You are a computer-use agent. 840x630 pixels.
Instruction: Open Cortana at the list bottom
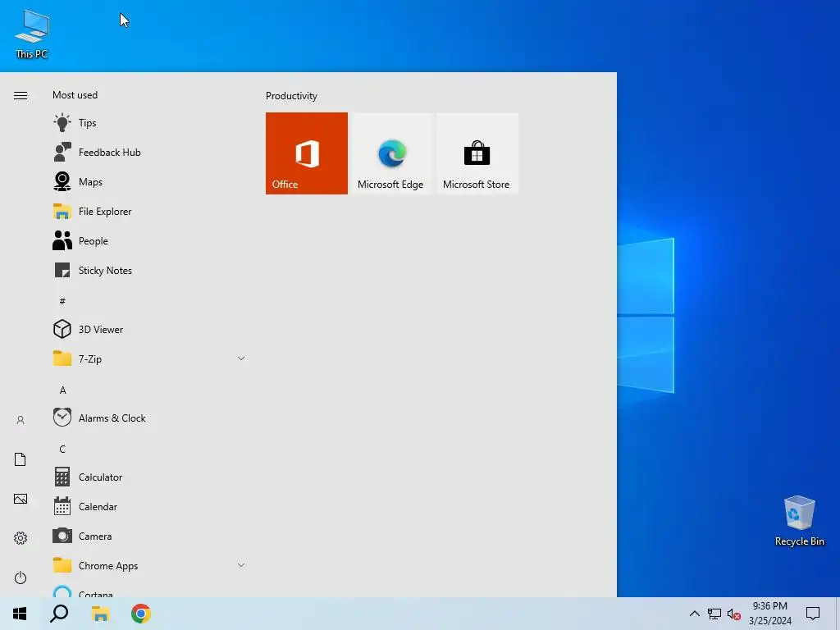(149, 591)
